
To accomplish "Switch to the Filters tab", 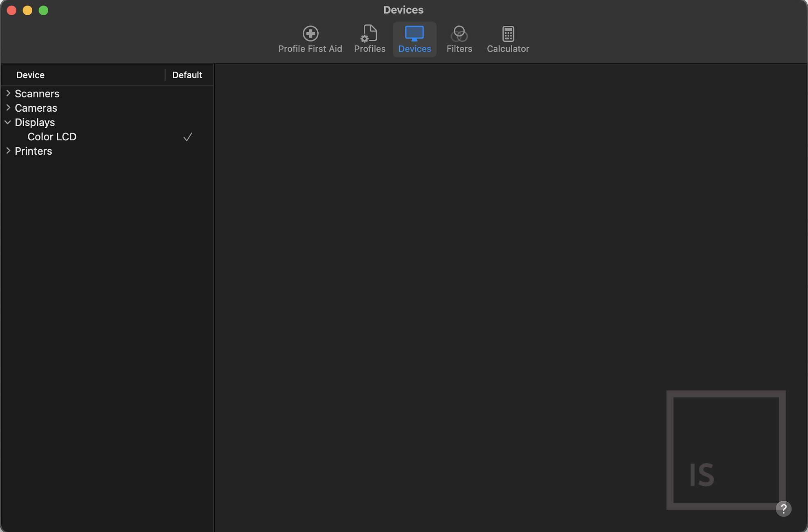I will 459,48.
